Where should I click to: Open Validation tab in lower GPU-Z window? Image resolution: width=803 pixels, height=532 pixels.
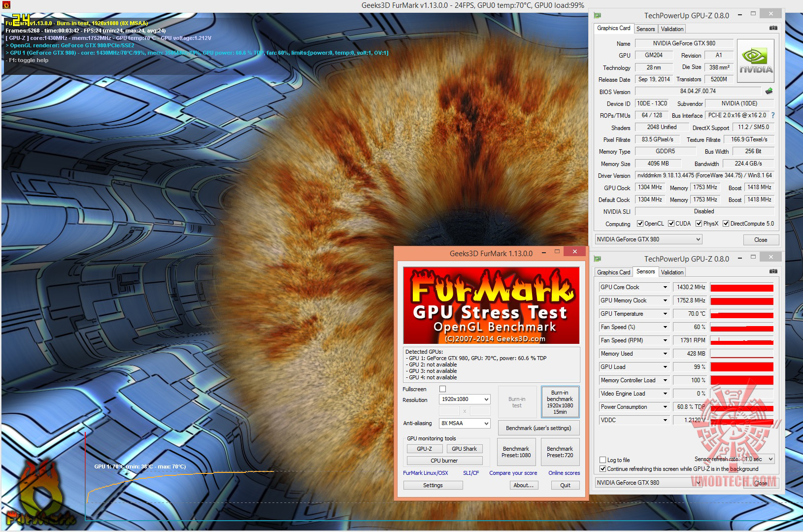(x=672, y=272)
